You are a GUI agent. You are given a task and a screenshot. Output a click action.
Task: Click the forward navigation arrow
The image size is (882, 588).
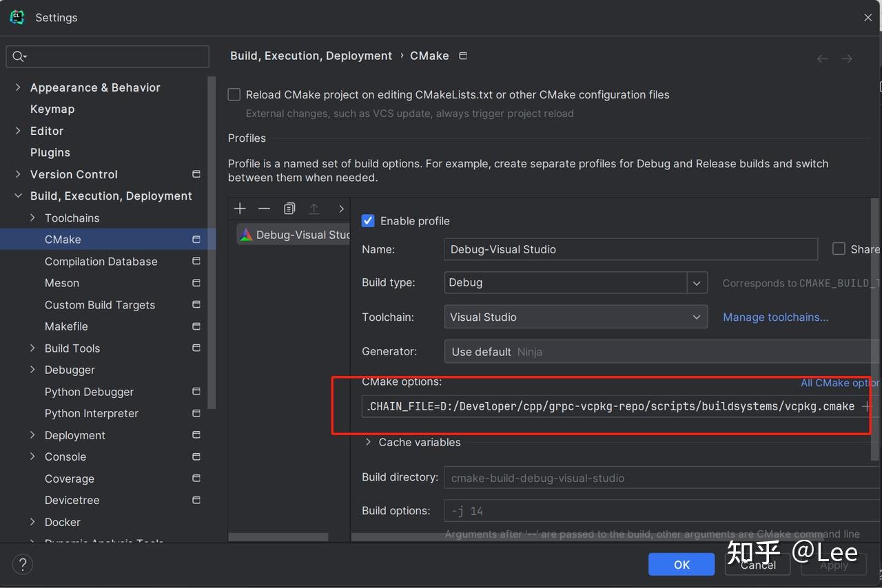(847, 59)
